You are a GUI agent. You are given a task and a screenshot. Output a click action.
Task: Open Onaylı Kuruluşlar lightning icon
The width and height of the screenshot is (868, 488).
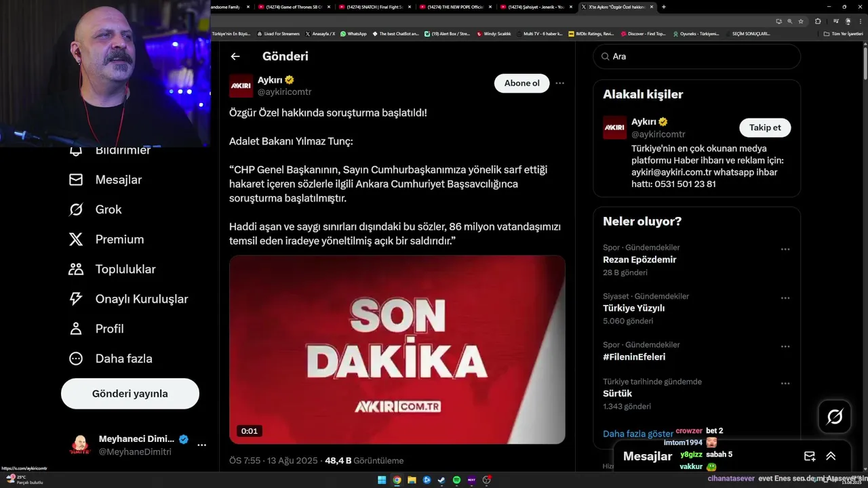[76, 299]
